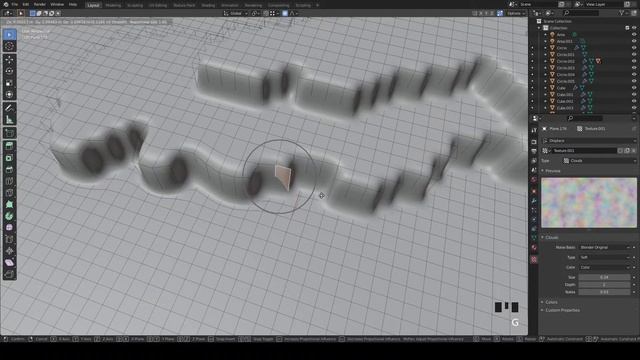
Task: Switch to the Shading workspace tab
Action: coord(208,5)
